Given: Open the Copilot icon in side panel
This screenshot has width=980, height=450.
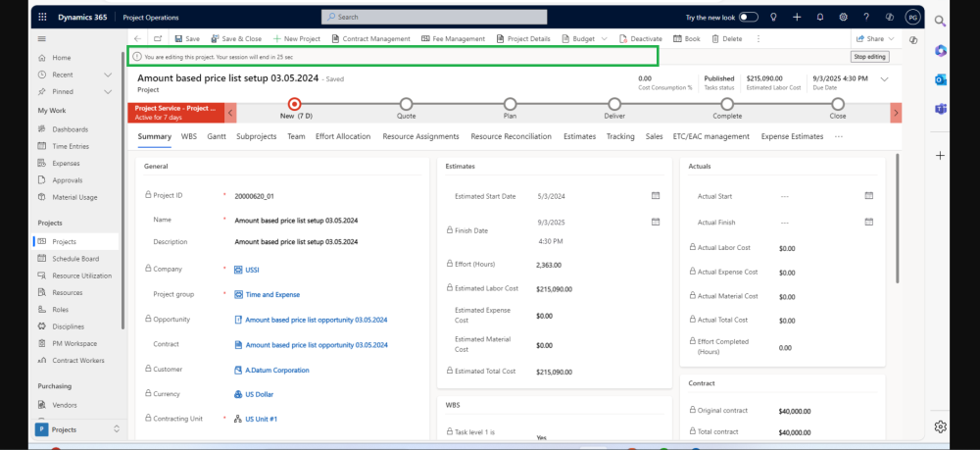Looking at the screenshot, I should click(x=941, y=51).
